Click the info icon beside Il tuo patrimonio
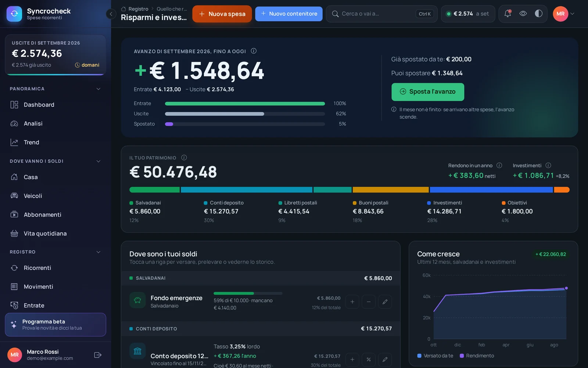The width and height of the screenshot is (588, 368). click(184, 158)
